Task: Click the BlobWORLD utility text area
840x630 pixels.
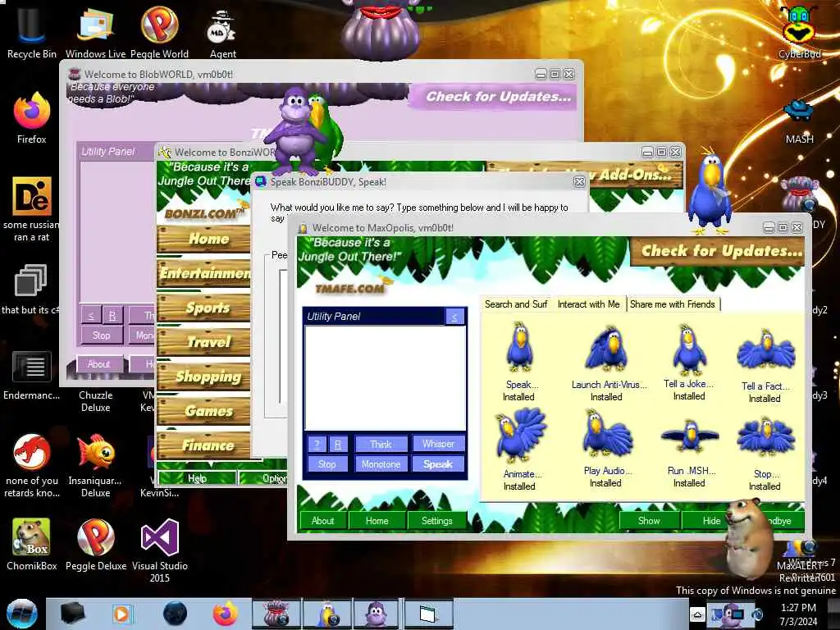Action: point(116,232)
